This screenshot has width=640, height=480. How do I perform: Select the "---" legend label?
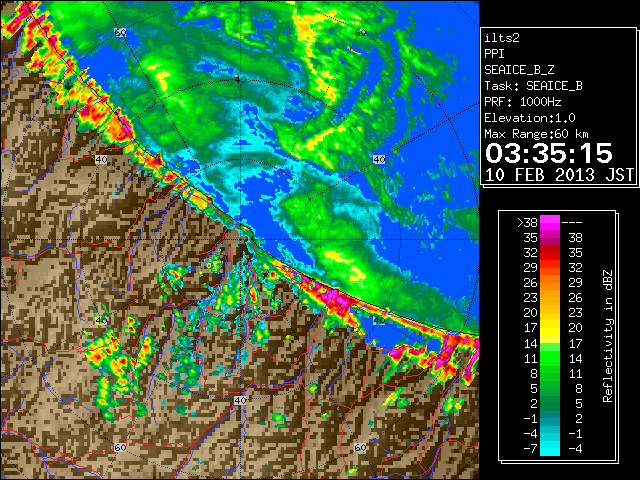572,222
